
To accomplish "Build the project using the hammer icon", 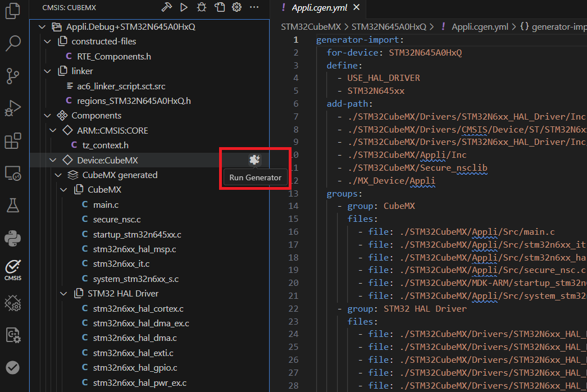I will [x=166, y=7].
